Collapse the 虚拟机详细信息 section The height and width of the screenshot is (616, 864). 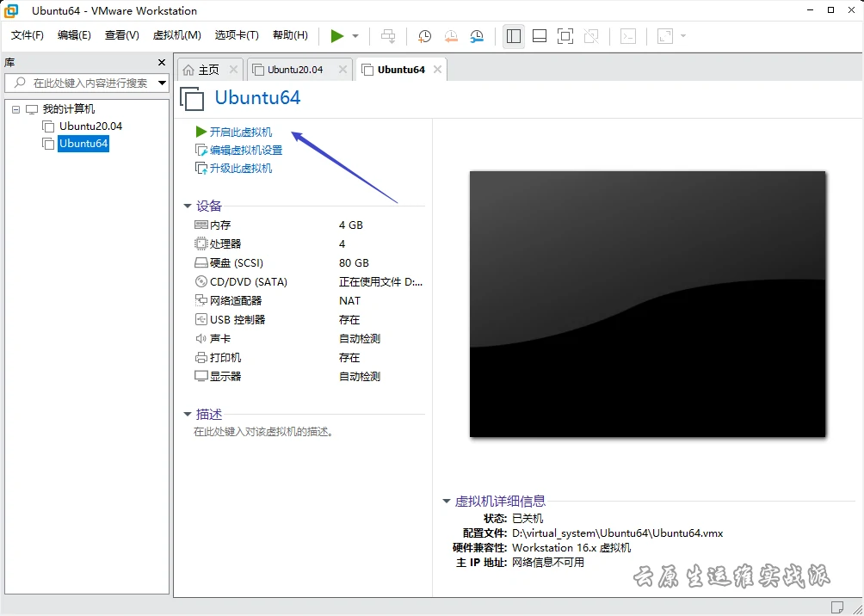[447, 502]
